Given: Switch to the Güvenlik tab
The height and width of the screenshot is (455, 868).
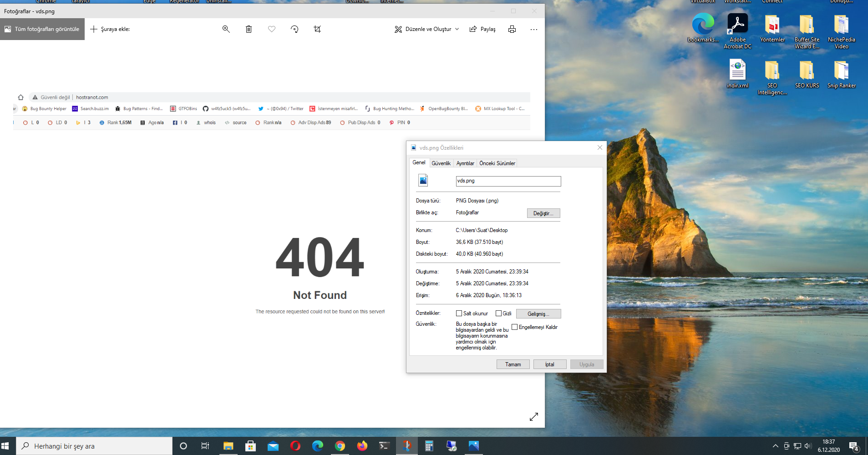Looking at the screenshot, I should tap(441, 163).
